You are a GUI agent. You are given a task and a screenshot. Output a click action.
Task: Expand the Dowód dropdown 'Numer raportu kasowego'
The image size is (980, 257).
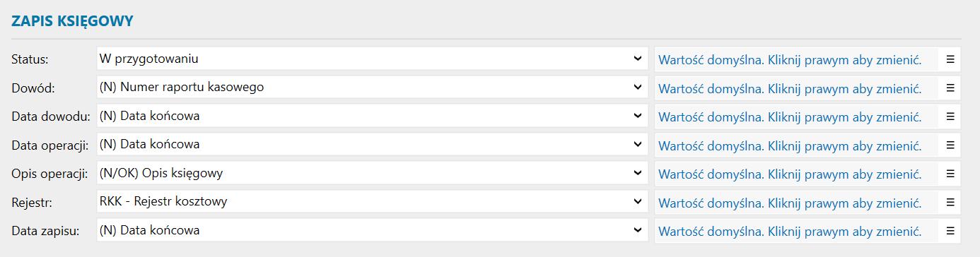pos(372,88)
